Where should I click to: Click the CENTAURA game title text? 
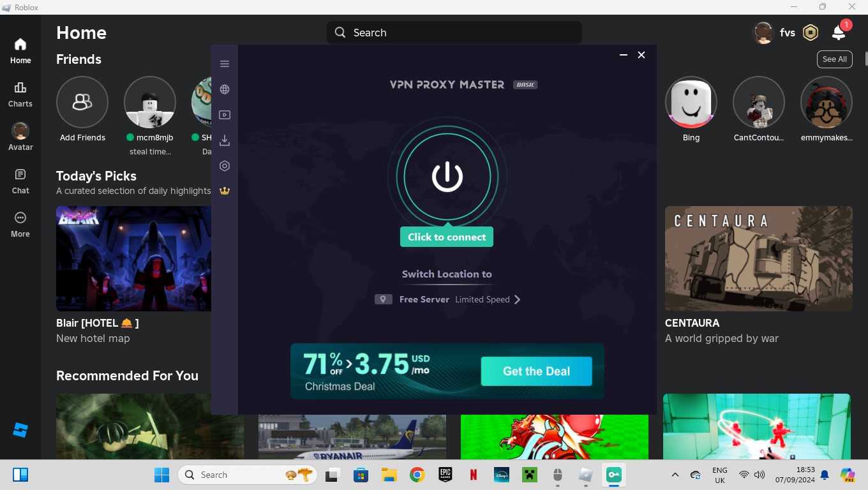(692, 323)
